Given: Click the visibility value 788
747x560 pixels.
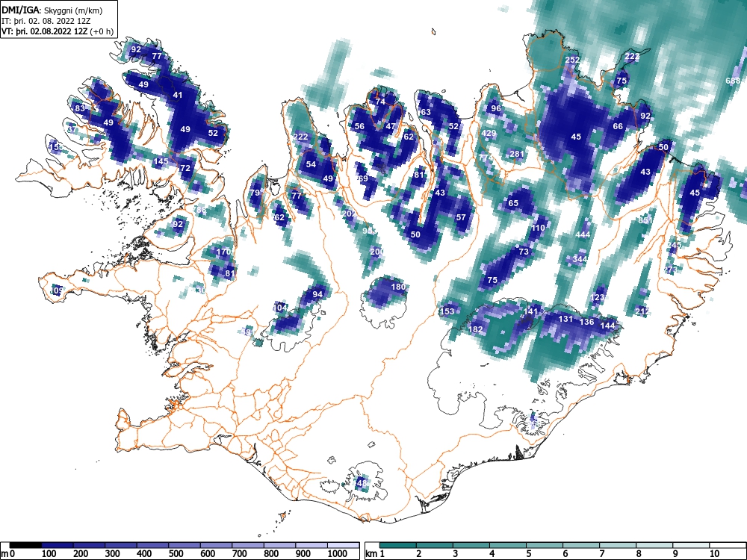Looking at the screenshot, I should (x=199, y=210).
